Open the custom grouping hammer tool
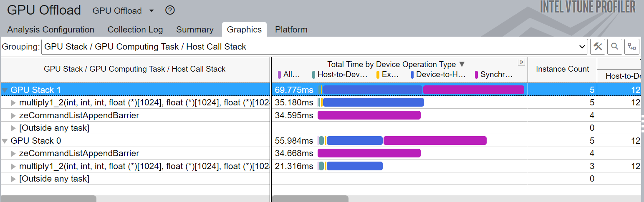The height and width of the screenshot is (202, 644). 598,47
